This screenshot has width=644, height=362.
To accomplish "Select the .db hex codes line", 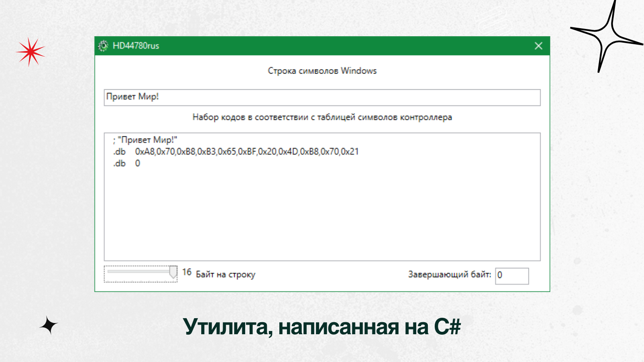I will [x=235, y=152].
